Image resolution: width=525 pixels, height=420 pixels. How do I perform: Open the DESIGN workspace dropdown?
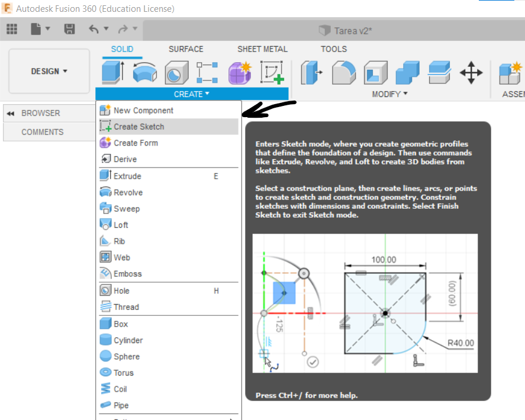pyautogui.click(x=49, y=72)
